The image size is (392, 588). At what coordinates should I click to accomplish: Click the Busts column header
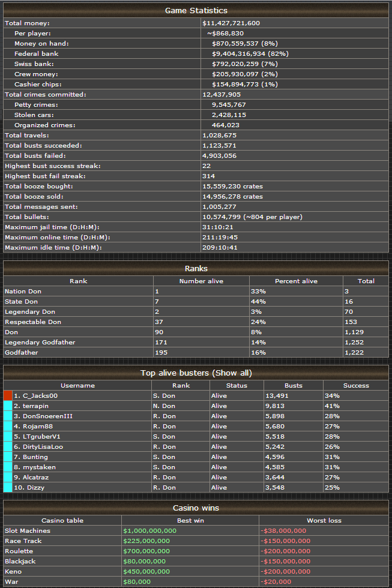click(294, 385)
